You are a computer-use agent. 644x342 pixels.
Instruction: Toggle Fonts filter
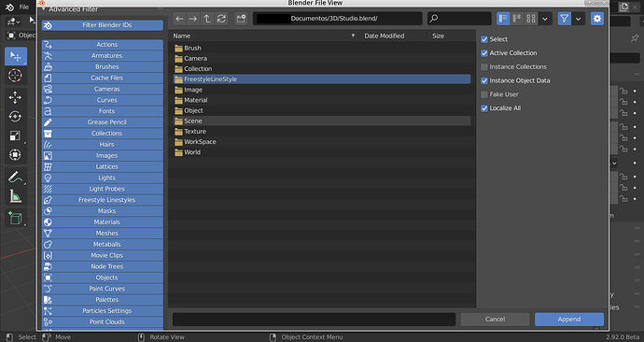click(103, 111)
